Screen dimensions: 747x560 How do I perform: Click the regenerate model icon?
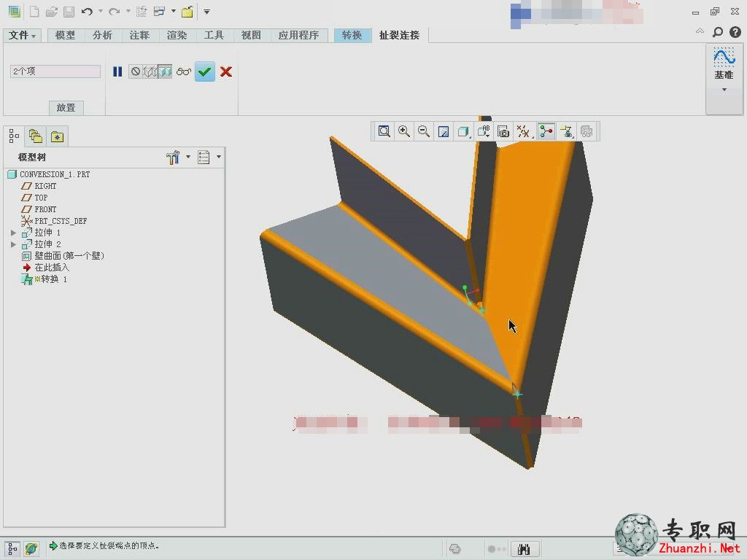coord(141,12)
